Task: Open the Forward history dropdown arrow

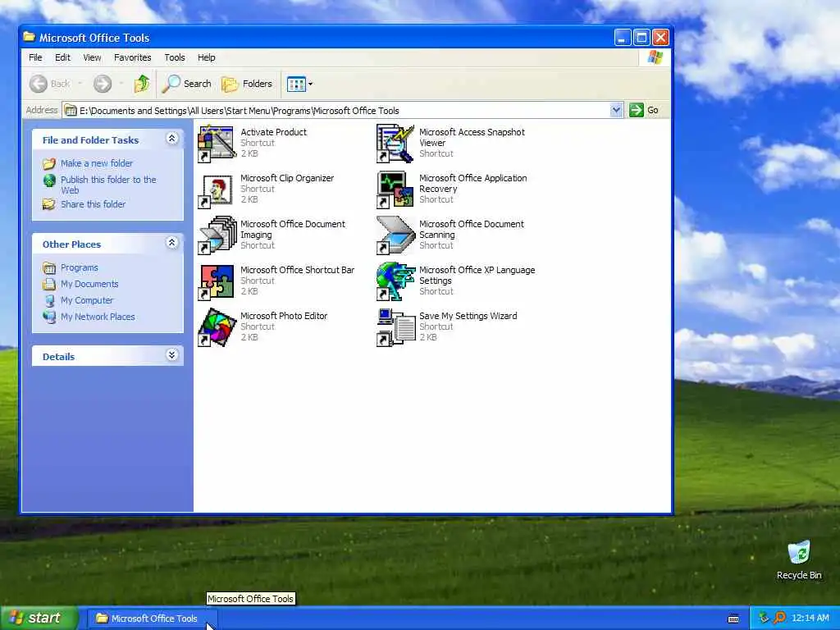Action: tap(121, 84)
